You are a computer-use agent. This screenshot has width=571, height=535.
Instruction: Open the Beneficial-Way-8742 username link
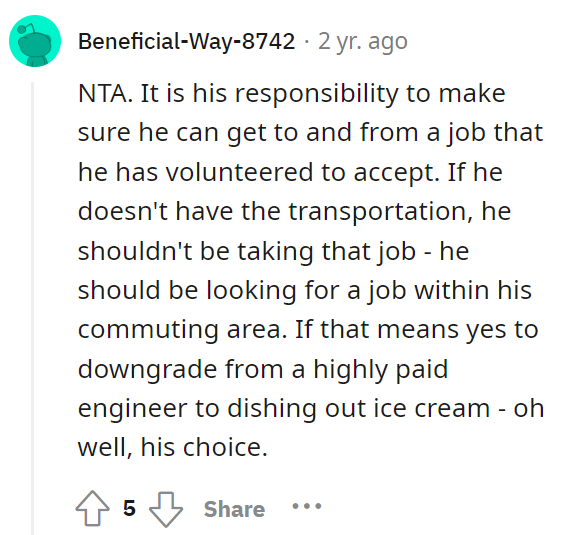click(186, 41)
